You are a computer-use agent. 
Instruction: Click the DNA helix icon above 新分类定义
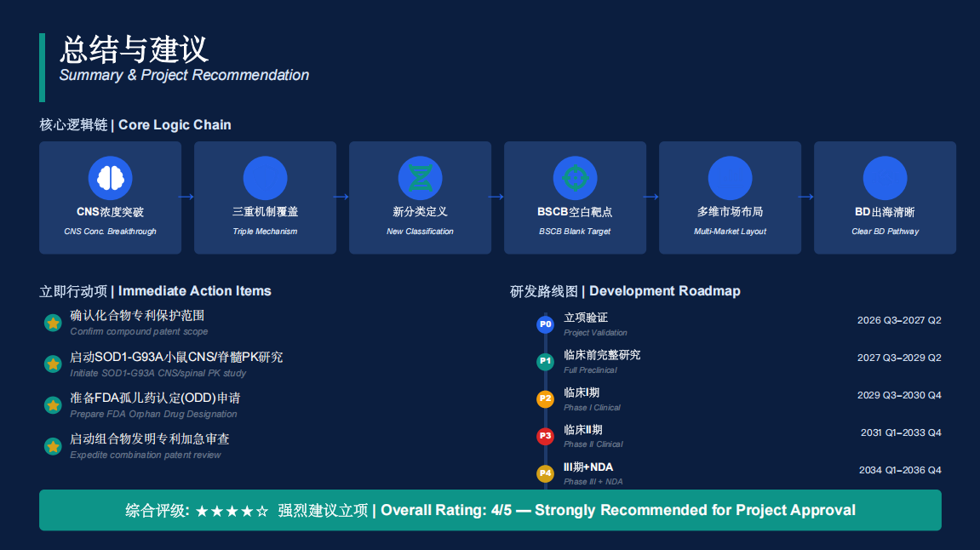tap(420, 178)
